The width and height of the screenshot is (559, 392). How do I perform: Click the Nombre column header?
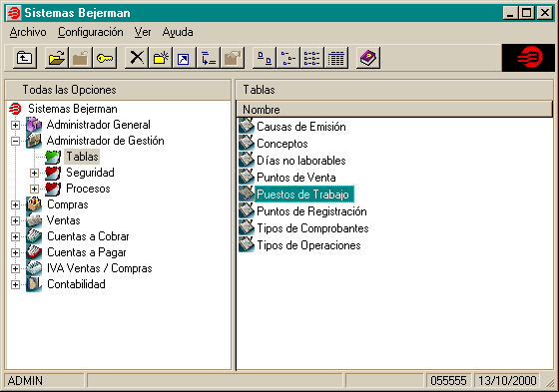(x=394, y=109)
